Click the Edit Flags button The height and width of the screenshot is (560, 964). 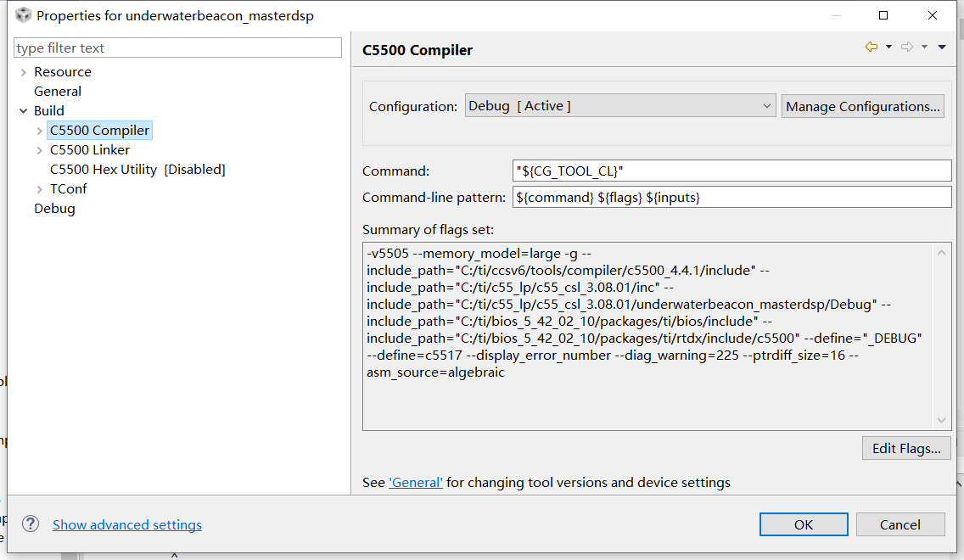point(905,449)
